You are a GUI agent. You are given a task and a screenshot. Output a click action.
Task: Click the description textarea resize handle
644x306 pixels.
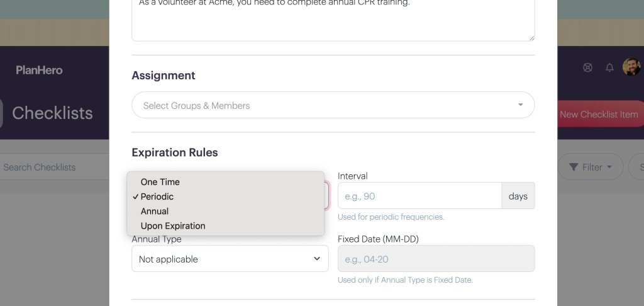531,38
